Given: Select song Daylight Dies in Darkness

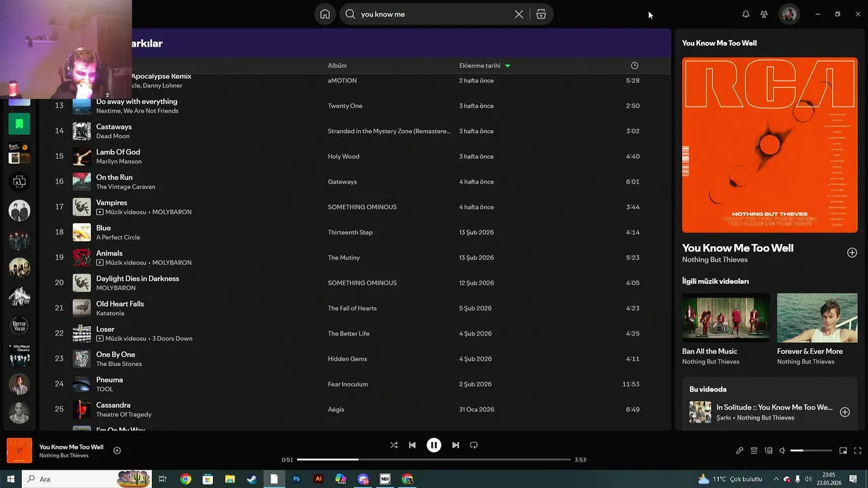Looking at the screenshot, I should tap(138, 279).
